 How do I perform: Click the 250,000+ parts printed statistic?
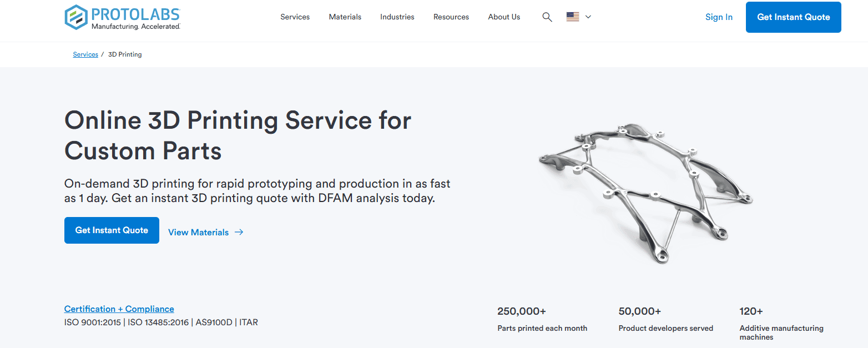pos(542,319)
